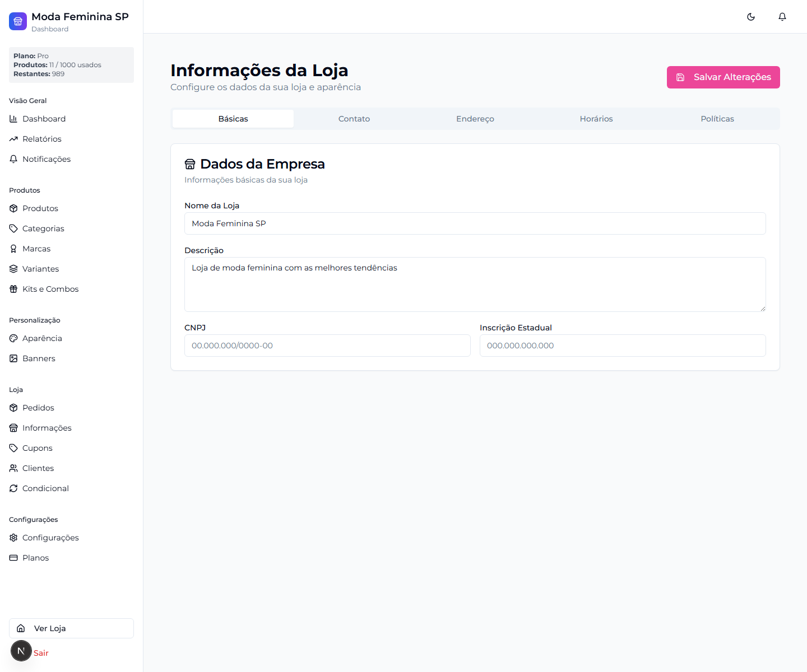Click the Produtos box icon
The height and width of the screenshot is (672, 807).
coord(13,208)
